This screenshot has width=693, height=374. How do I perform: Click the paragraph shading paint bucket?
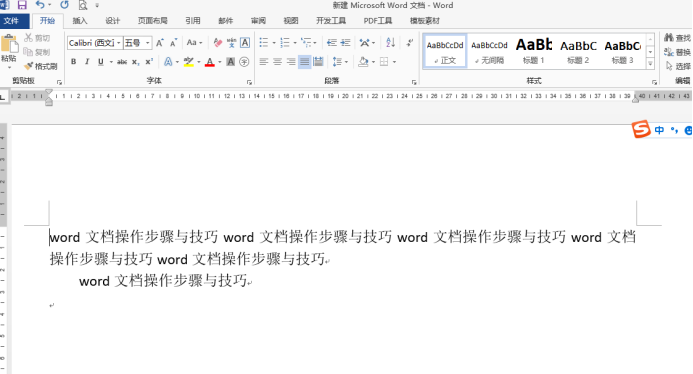click(x=363, y=62)
